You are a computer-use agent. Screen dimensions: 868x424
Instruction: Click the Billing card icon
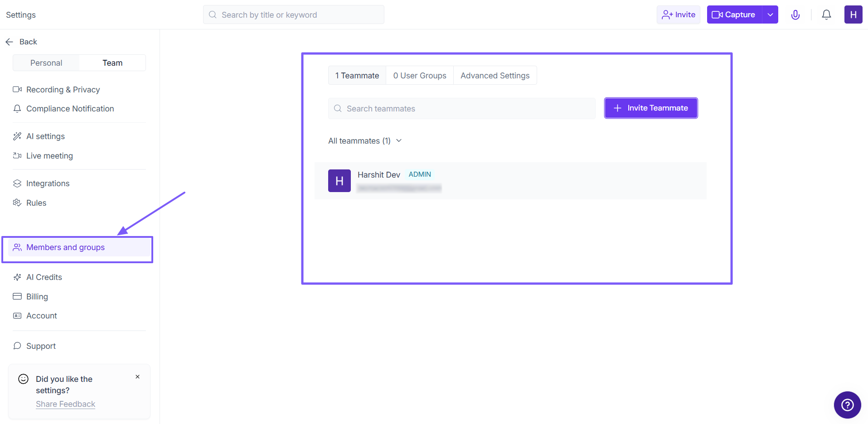point(17,296)
